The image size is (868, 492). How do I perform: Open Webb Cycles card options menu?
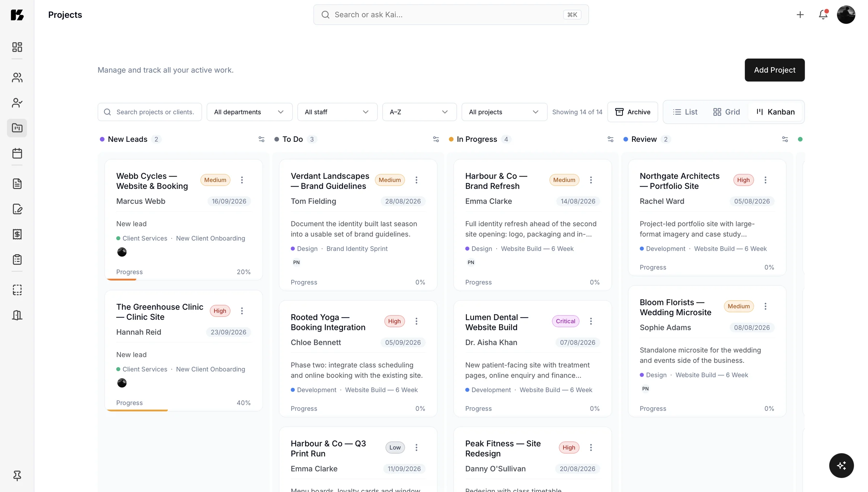tap(242, 180)
